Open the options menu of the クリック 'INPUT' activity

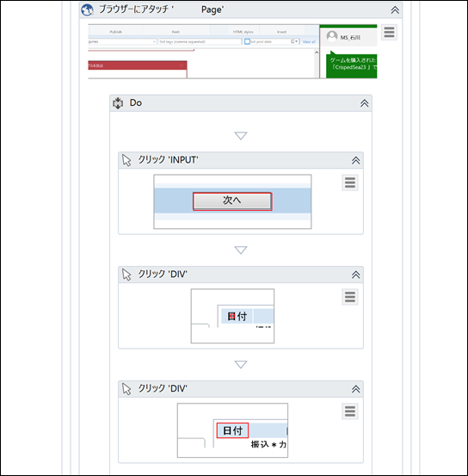point(350,182)
